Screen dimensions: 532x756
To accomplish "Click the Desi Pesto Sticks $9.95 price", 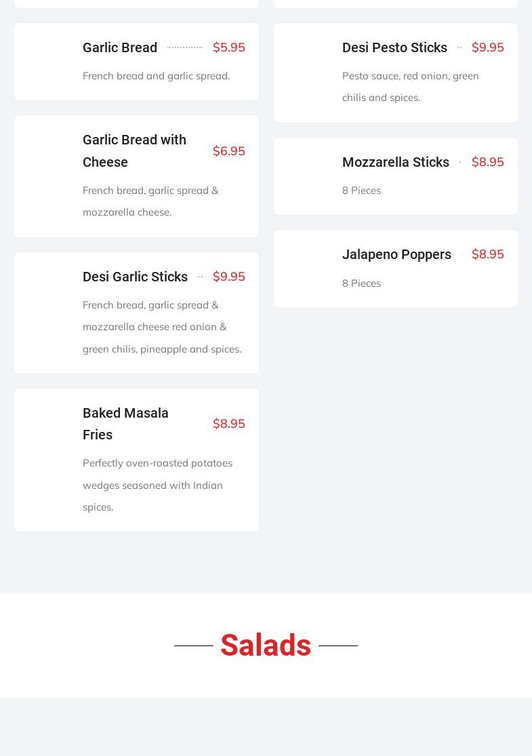I will [487, 47].
